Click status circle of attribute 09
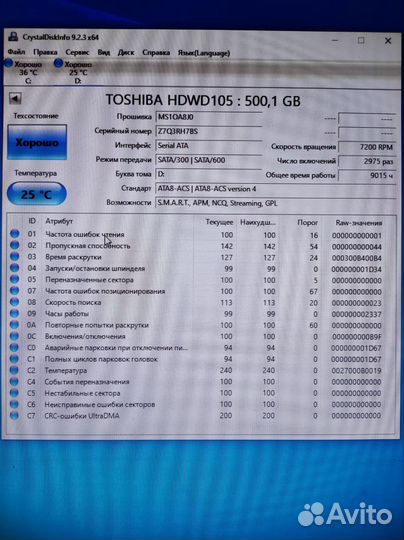 pyautogui.click(x=14, y=313)
